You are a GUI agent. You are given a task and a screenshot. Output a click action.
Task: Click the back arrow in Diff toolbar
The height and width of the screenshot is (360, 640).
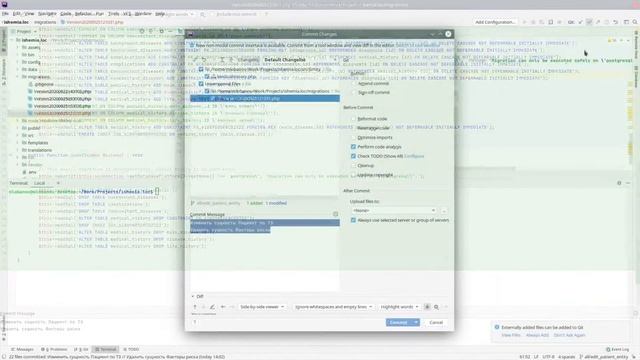pos(223,307)
